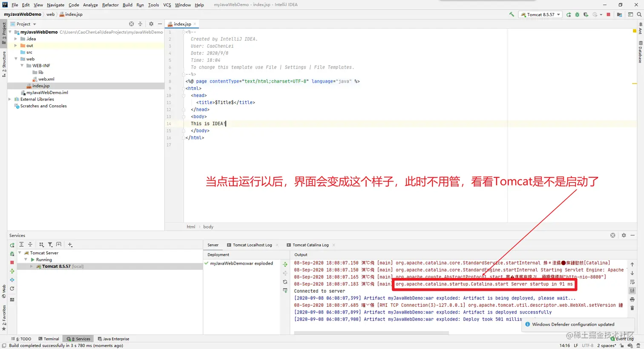Click the Refresh deployment icon beside the Deployment list

[285, 282]
